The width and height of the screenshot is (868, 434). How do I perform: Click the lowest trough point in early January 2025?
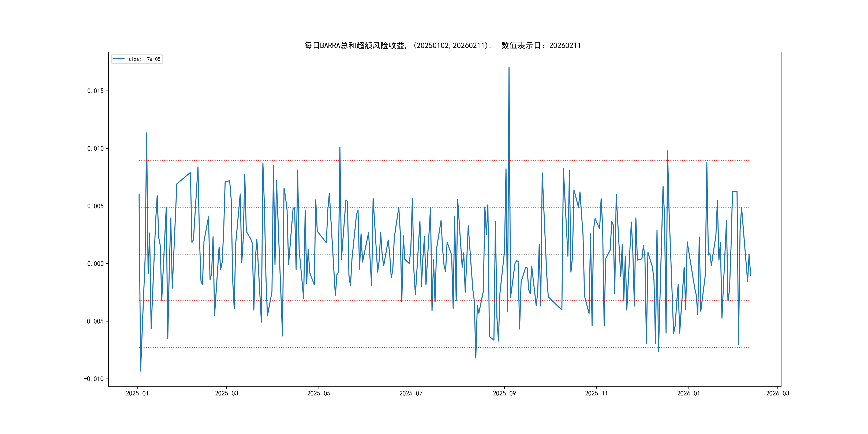point(140,371)
